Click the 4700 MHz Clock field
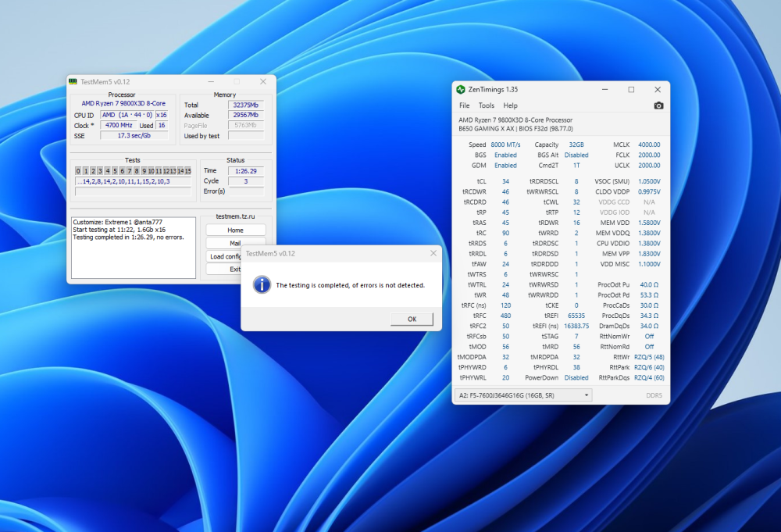Image resolution: width=781 pixels, height=532 pixels. (x=119, y=125)
